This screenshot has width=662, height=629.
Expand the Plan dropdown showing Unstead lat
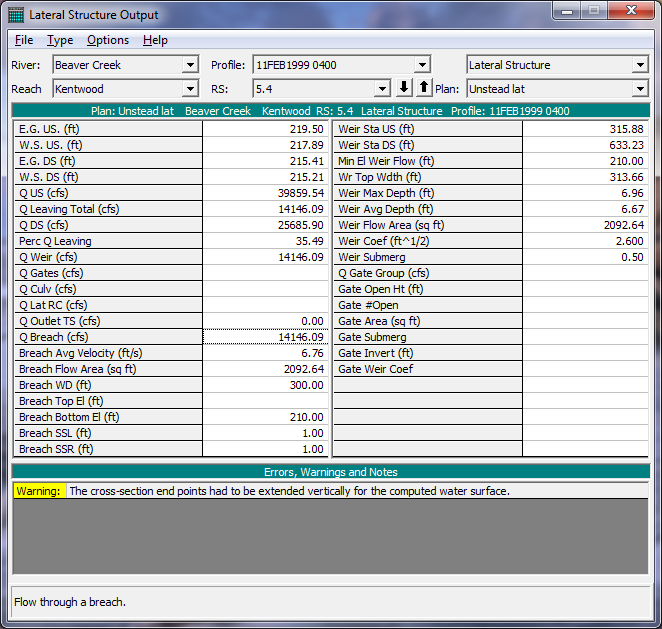pyautogui.click(x=640, y=89)
